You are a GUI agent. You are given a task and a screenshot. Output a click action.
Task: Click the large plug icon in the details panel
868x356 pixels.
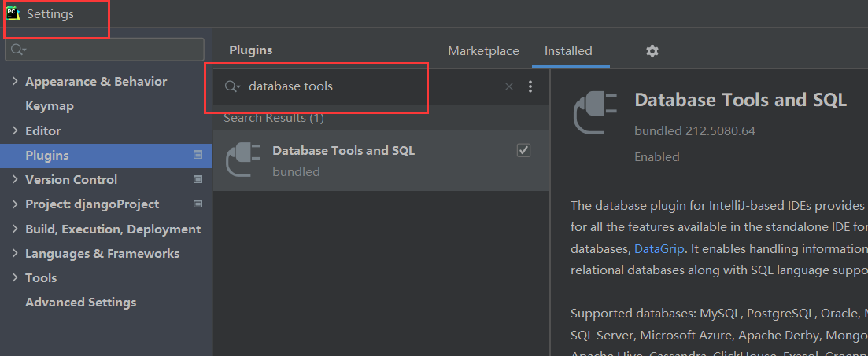[595, 113]
